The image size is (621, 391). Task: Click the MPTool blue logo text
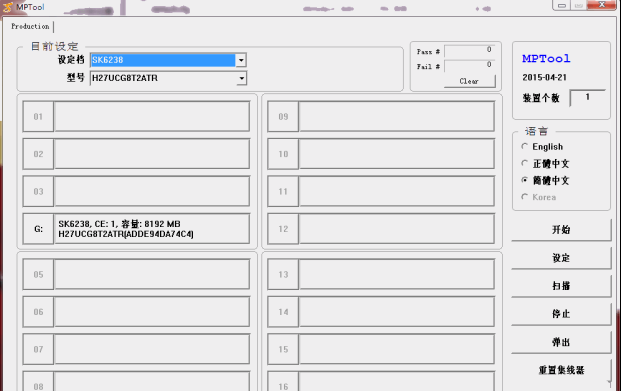pyautogui.click(x=546, y=59)
